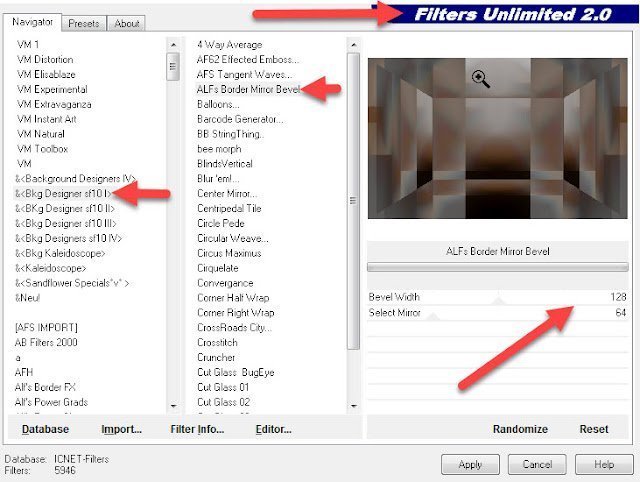The width and height of the screenshot is (640, 482).
Task: Adjust the Bevel Width slider
Action: pyautogui.click(x=500, y=298)
